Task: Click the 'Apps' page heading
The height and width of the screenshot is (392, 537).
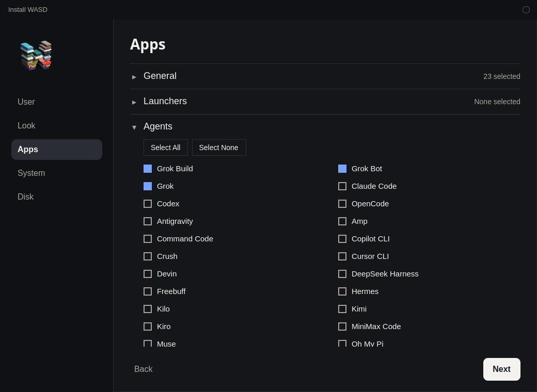Action: (x=148, y=44)
